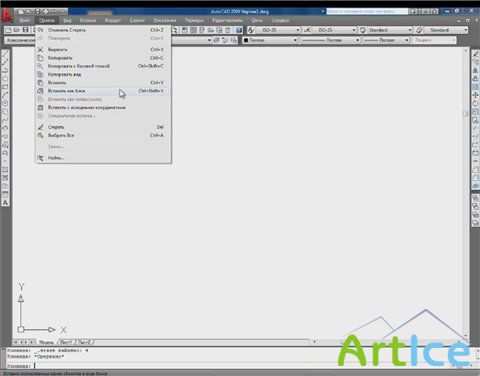
Task: Open the Вид menu
Action: click(x=67, y=20)
